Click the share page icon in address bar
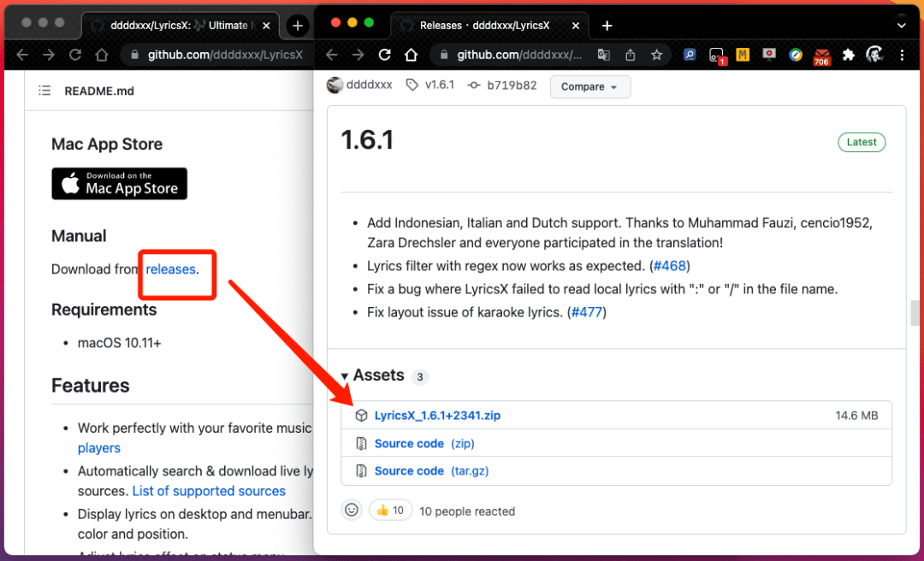Screen dimensions: 924x561 [630, 56]
